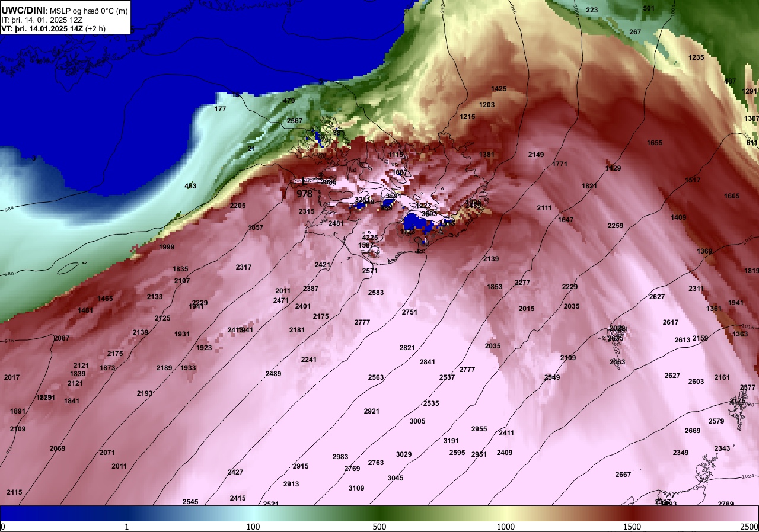Click the map value 2149

click(536, 155)
